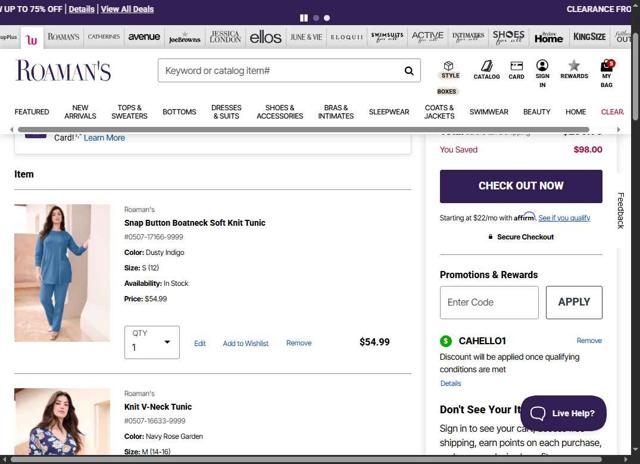The height and width of the screenshot is (464, 640).
Task: Open Coats & Jackets menu
Action: point(439,112)
